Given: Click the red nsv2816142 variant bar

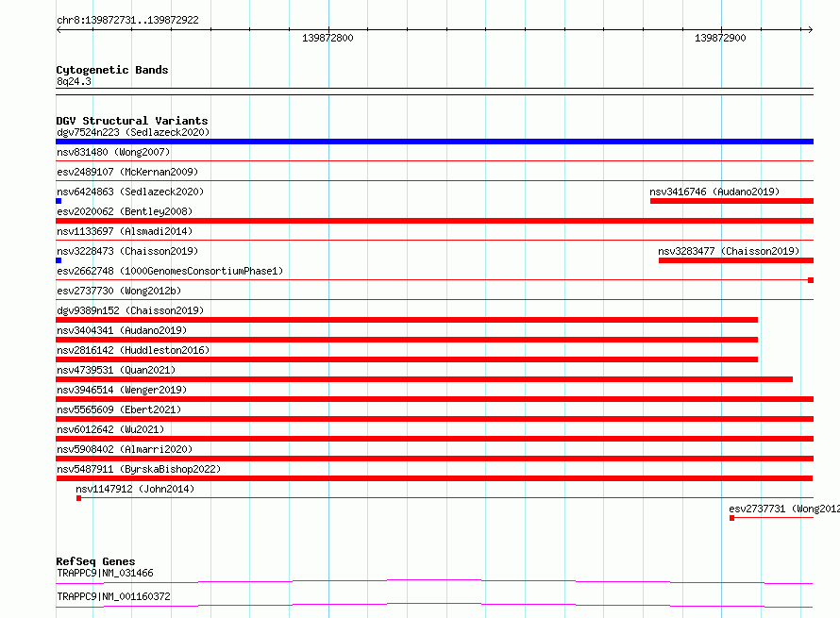Looking at the screenshot, I should pyautogui.click(x=407, y=359).
